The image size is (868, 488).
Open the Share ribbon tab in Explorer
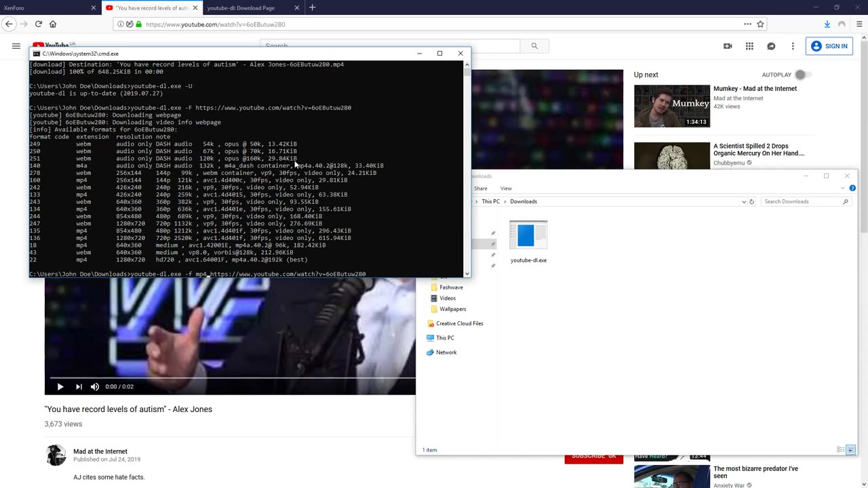coord(481,188)
